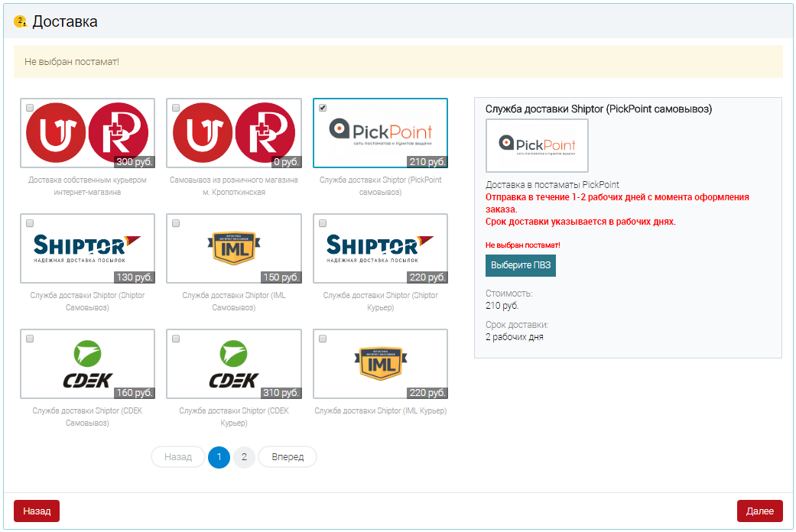Click the label 'Служба доставки Shiptor (IML Самовывоз)'
Image resolution: width=796 pixels, height=532 pixels.
[234, 301]
